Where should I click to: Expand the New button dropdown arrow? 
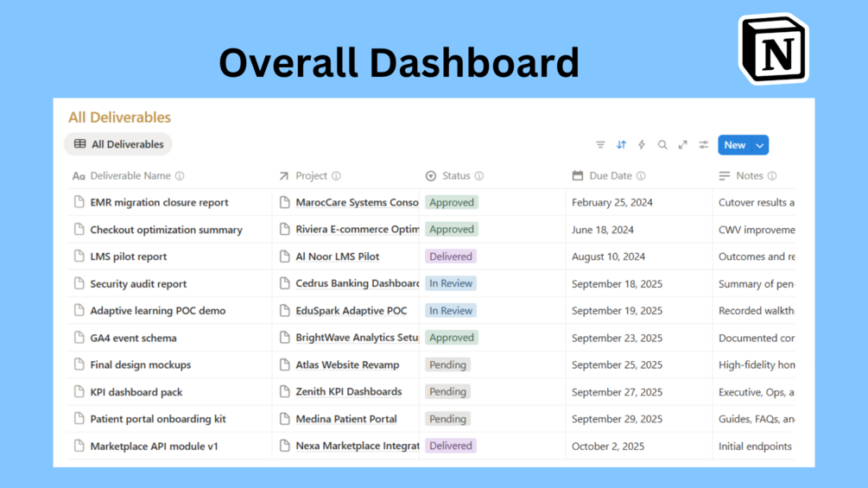click(x=760, y=145)
